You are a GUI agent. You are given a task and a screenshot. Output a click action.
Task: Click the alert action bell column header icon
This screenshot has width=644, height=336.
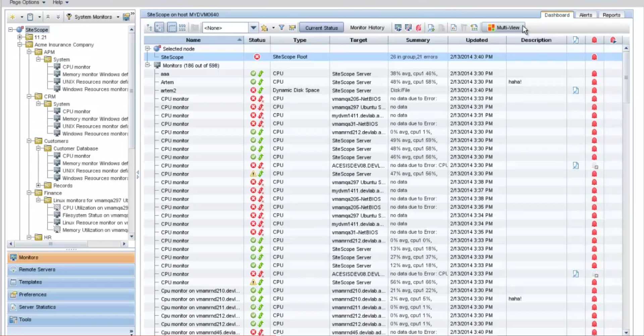(x=613, y=40)
